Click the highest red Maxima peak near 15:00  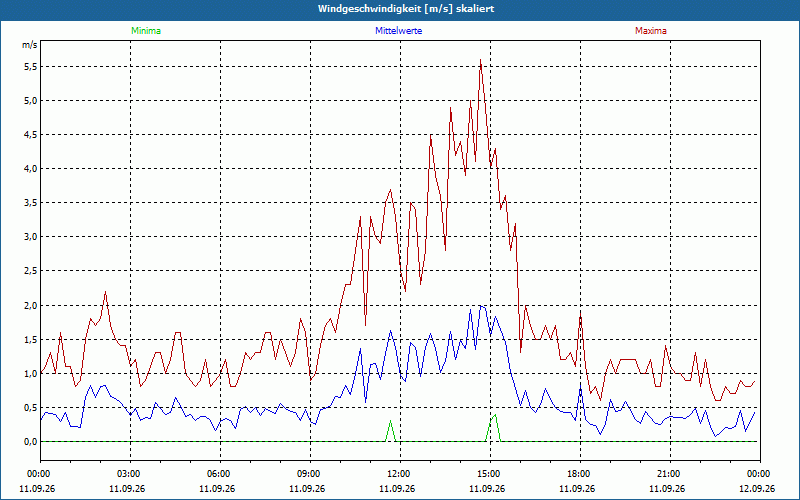click(x=480, y=60)
